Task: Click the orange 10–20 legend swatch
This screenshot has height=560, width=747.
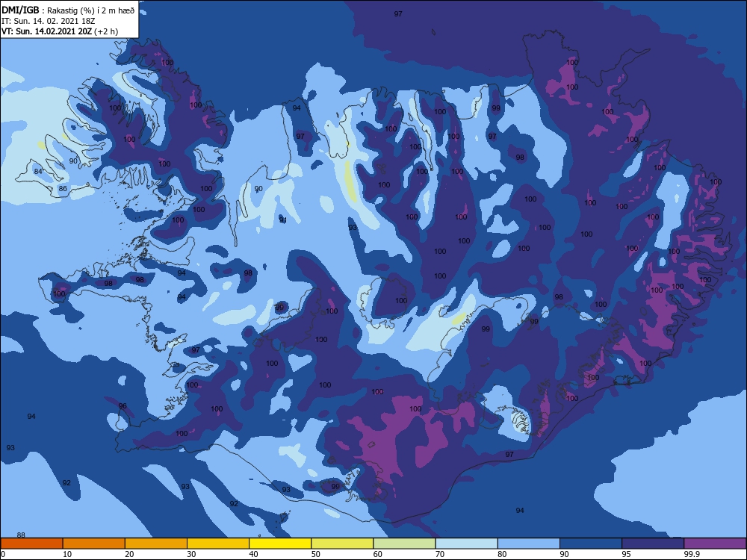Action: [x=94, y=544]
